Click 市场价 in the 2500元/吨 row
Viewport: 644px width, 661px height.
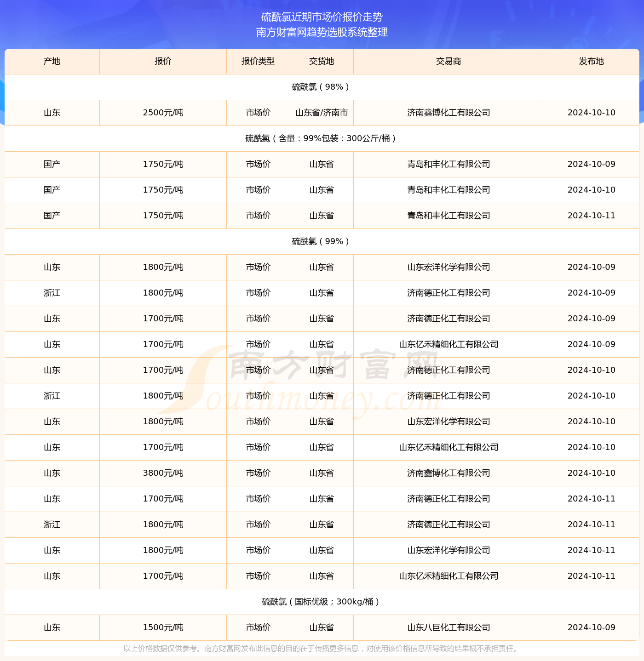(x=258, y=113)
